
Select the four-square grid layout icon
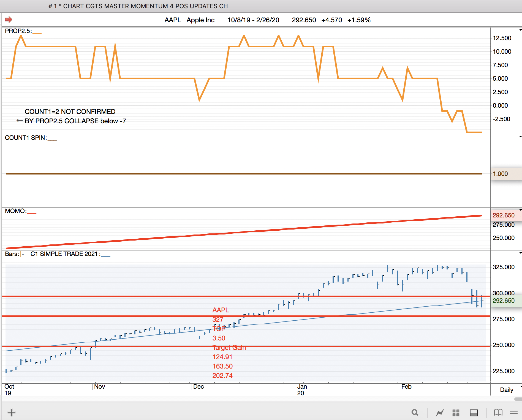456,413
